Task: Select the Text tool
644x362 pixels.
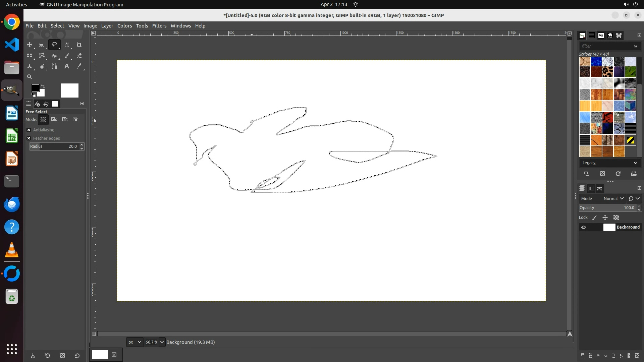Action: click(x=67, y=66)
